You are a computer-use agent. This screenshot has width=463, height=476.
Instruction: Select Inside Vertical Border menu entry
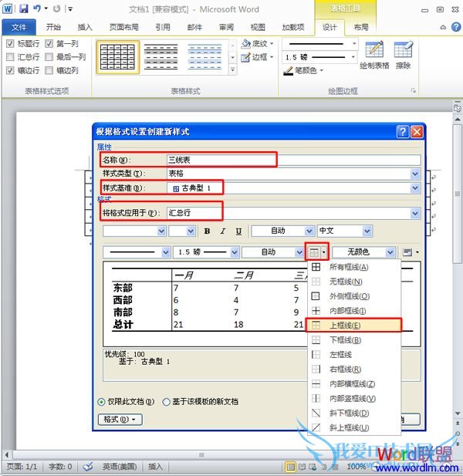click(354, 399)
